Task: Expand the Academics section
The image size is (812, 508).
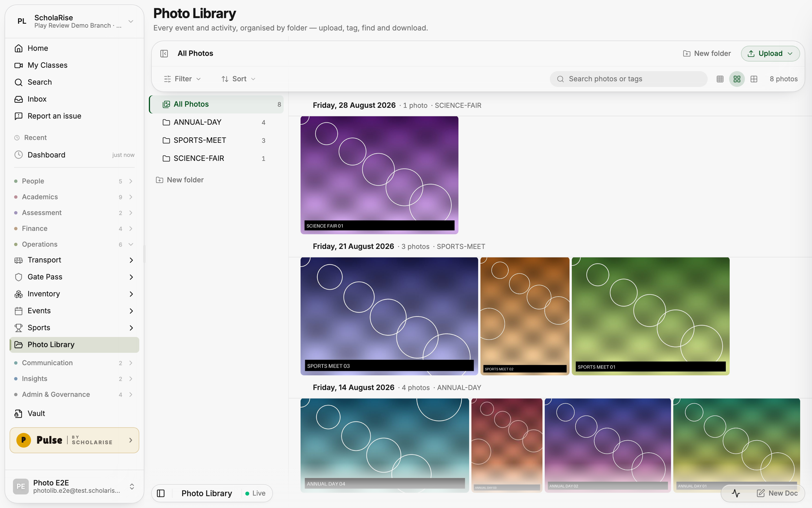Action: click(x=74, y=197)
